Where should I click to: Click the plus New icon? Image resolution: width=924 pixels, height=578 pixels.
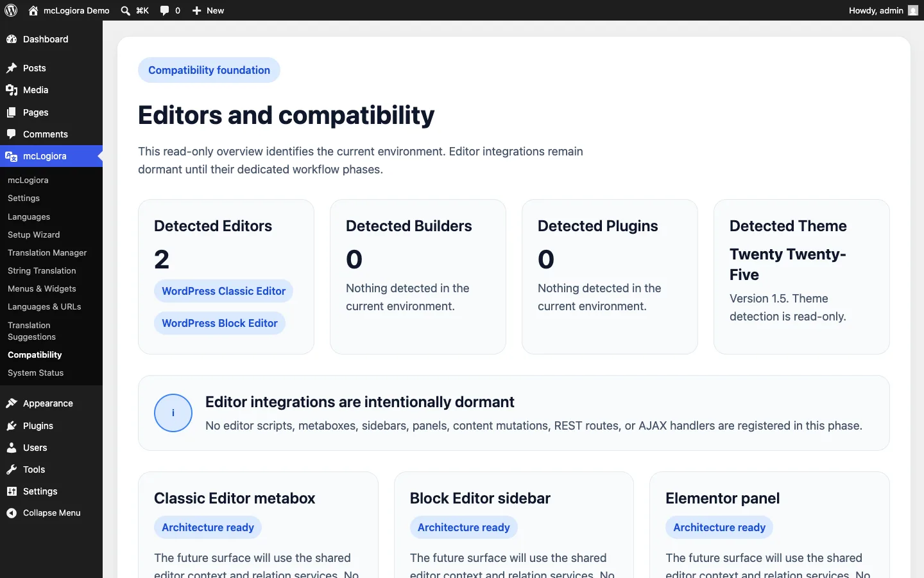click(x=197, y=10)
